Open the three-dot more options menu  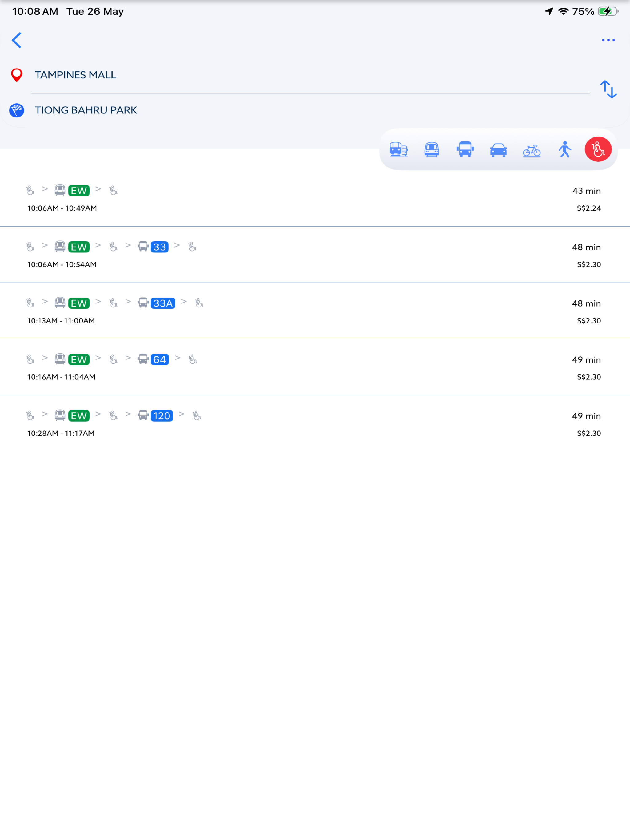pyautogui.click(x=608, y=40)
